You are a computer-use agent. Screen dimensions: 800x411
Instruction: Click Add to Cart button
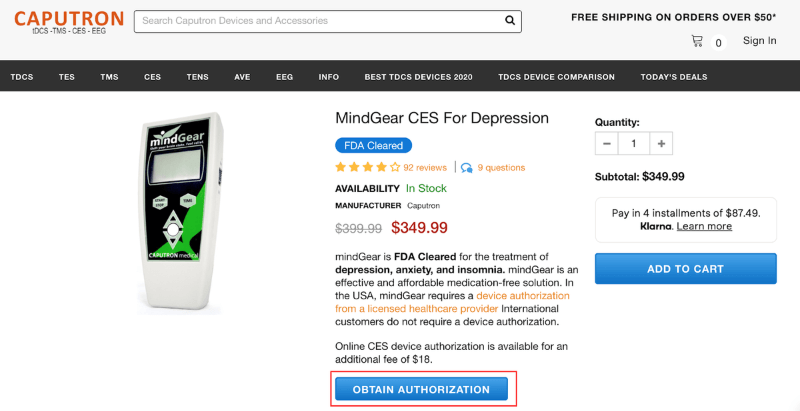point(685,269)
